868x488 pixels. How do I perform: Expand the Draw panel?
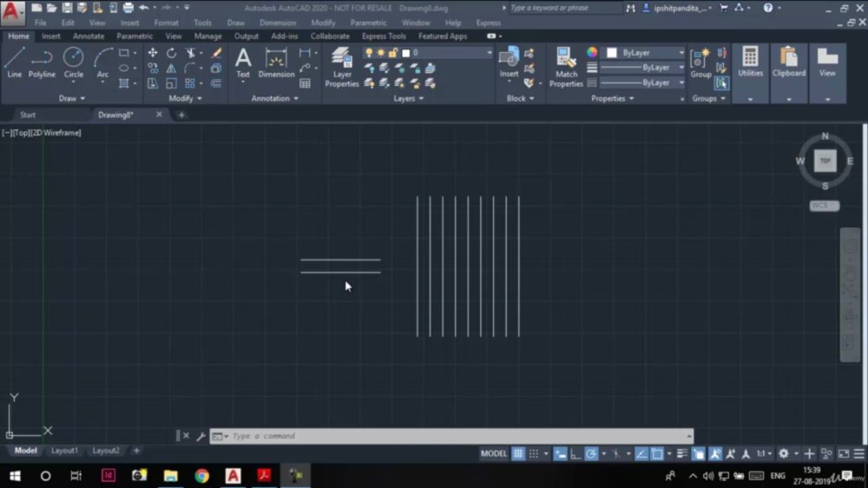(x=72, y=99)
